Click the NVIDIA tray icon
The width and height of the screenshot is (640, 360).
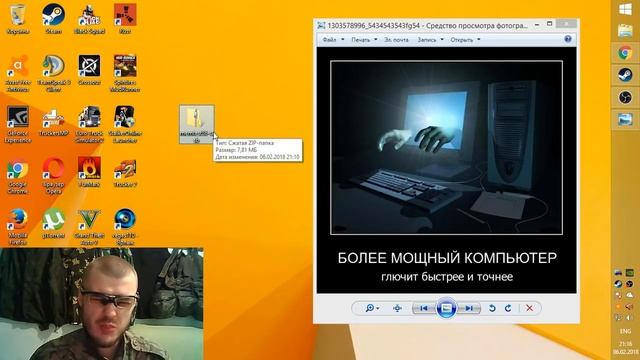(x=630, y=272)
